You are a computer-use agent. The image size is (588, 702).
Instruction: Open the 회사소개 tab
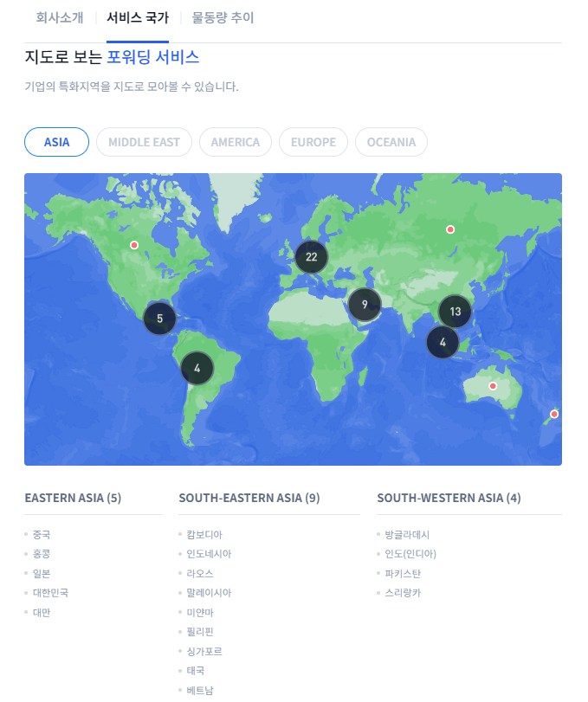(x=60, y=17)
